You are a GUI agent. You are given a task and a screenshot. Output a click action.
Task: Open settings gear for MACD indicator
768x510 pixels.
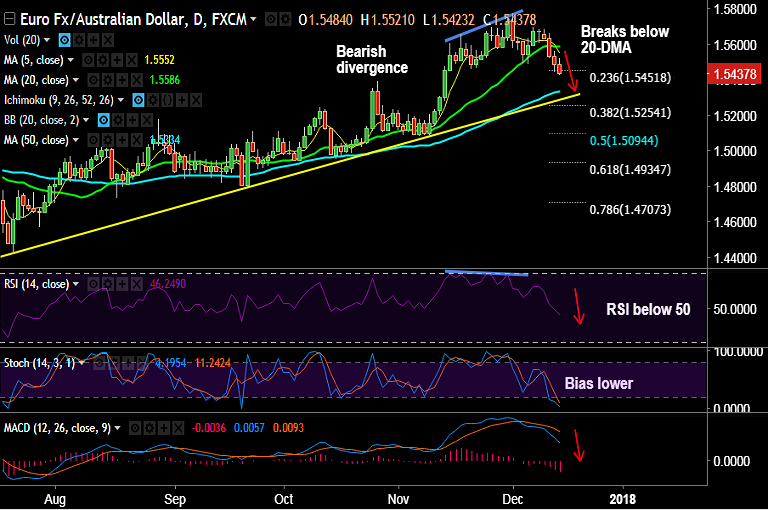click(149, 428)
